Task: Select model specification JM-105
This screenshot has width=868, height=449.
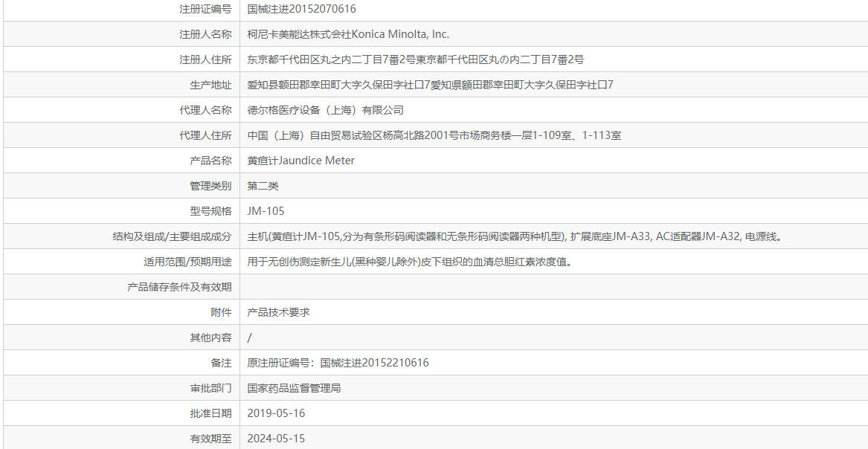Action: tap(266, 211)
